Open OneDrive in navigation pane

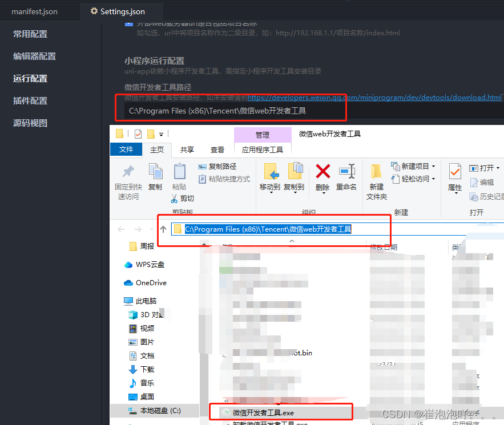coord(146,283)
